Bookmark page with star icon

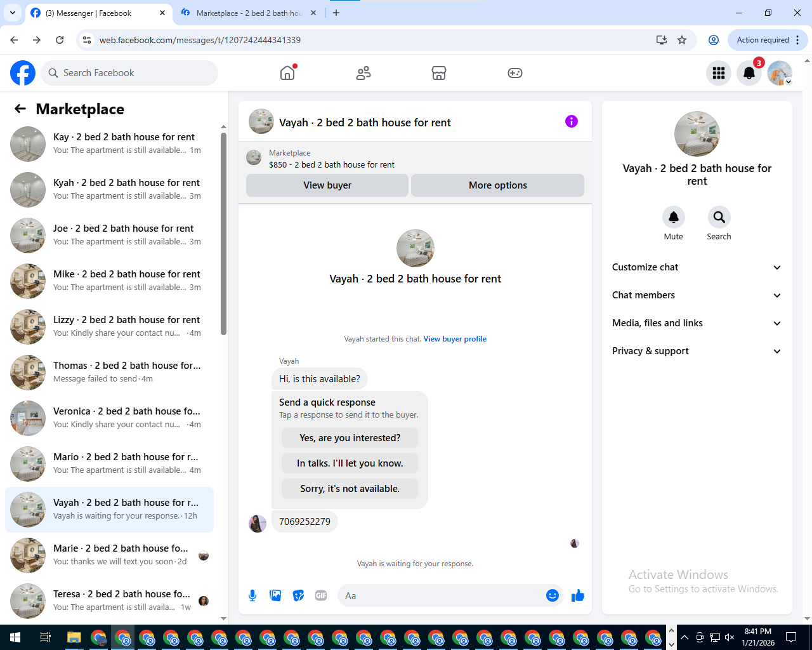[682, 40]
